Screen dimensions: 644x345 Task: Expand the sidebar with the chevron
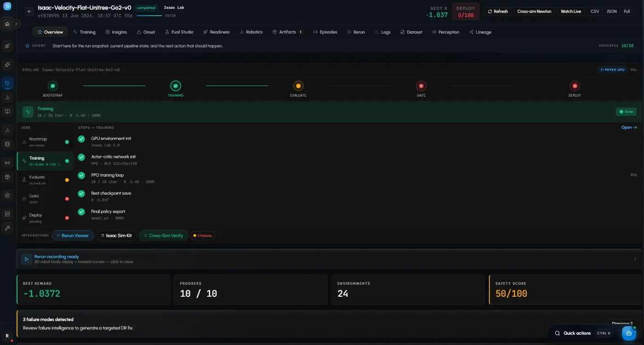16,24
